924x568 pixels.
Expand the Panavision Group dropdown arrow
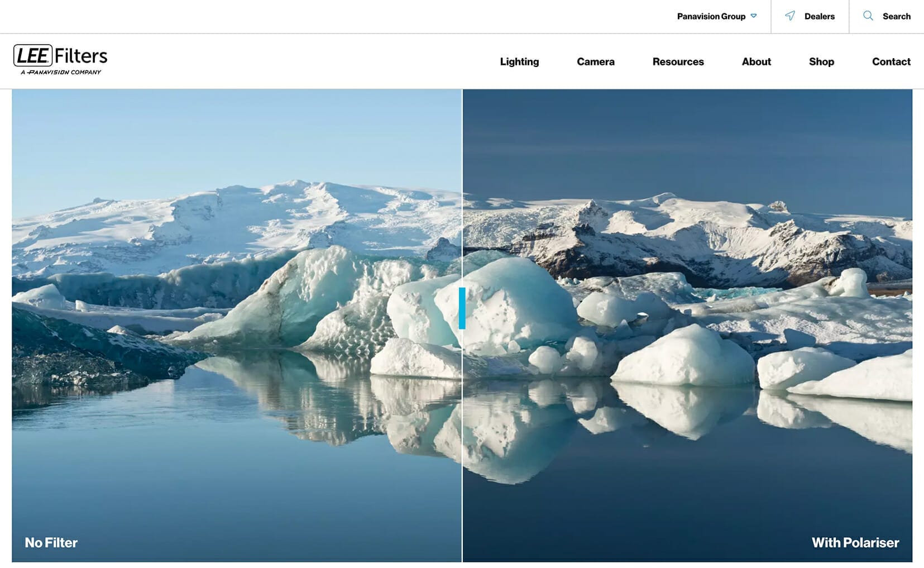[x=754, y=16]
